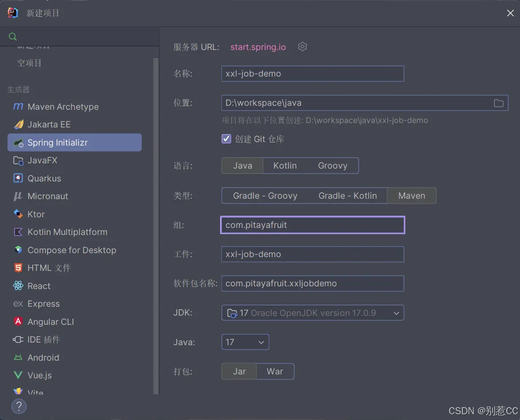The image size is (520, 420).
Task: Click the Ktor logo icon
Action: (18, 214)
